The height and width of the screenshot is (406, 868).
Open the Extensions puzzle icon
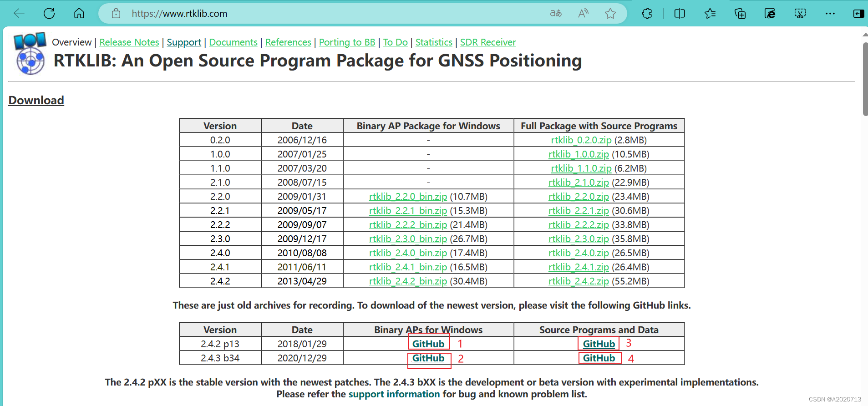(x=647, y=13)
